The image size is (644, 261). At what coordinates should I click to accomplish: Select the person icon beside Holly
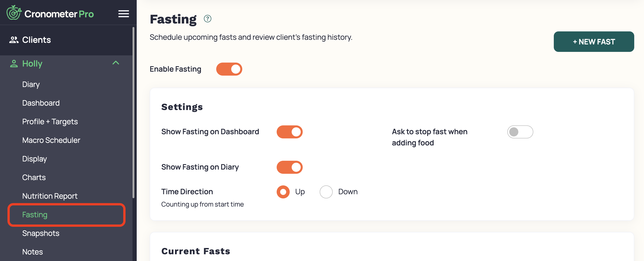[x=14, y=63]
